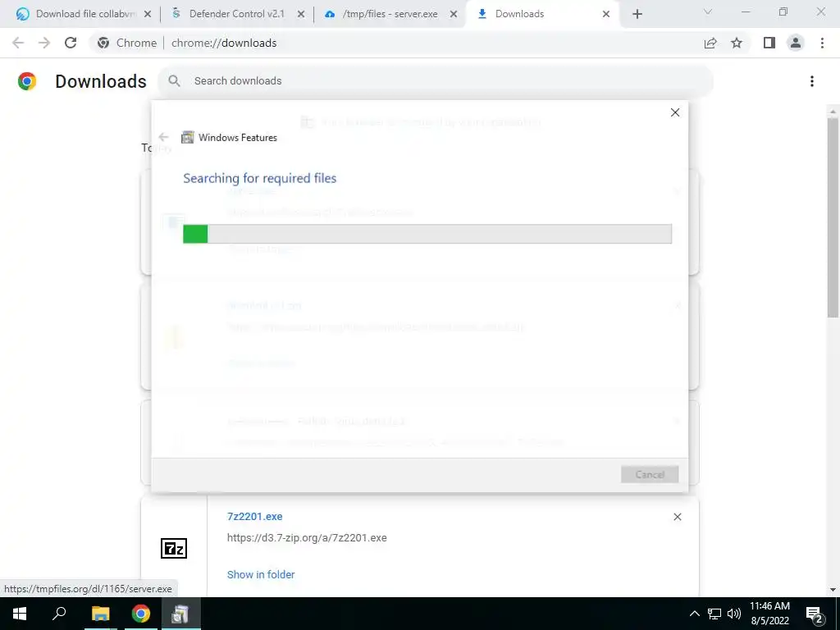Toggle the Chrome side panel
Image resolution: width=840 pixels, height=630 pixels.
pyautogui.click(x=769, y=43)
